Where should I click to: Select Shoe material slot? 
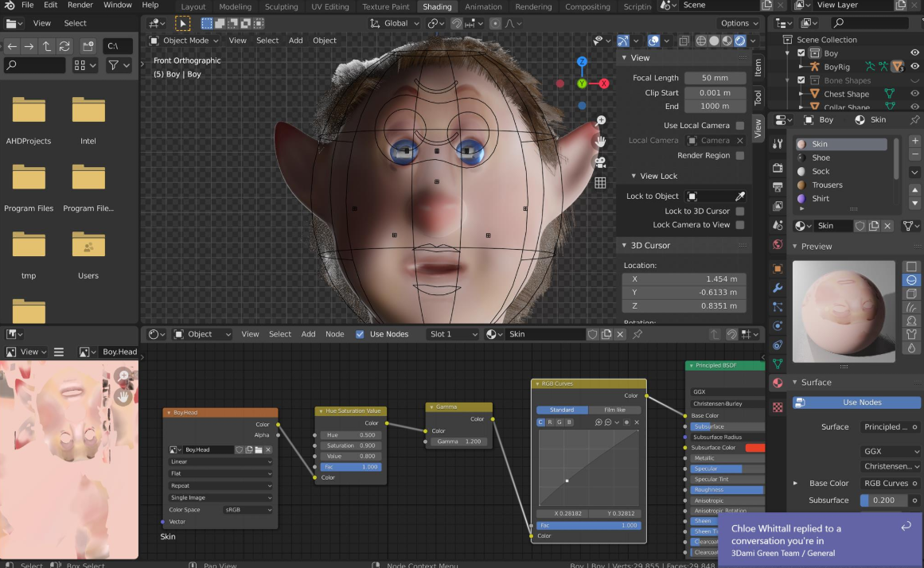click(841, 158)
